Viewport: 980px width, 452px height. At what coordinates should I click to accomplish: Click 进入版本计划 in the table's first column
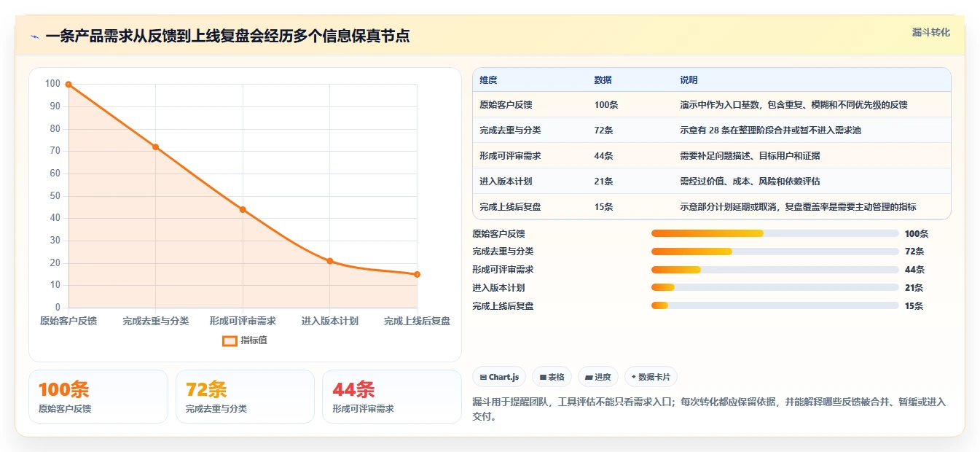click(x=506, y=182)
